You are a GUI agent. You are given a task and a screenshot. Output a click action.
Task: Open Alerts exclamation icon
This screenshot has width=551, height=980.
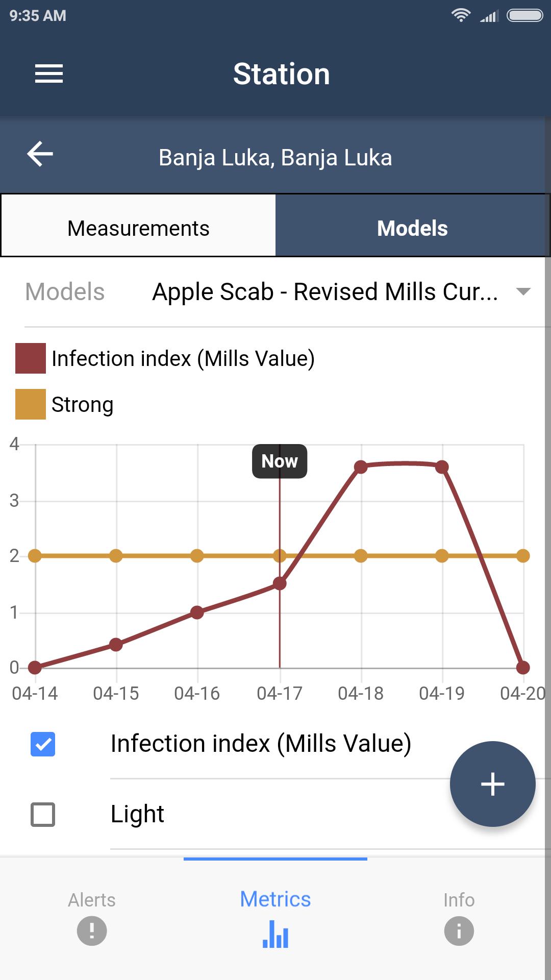[x=92, y=930]
